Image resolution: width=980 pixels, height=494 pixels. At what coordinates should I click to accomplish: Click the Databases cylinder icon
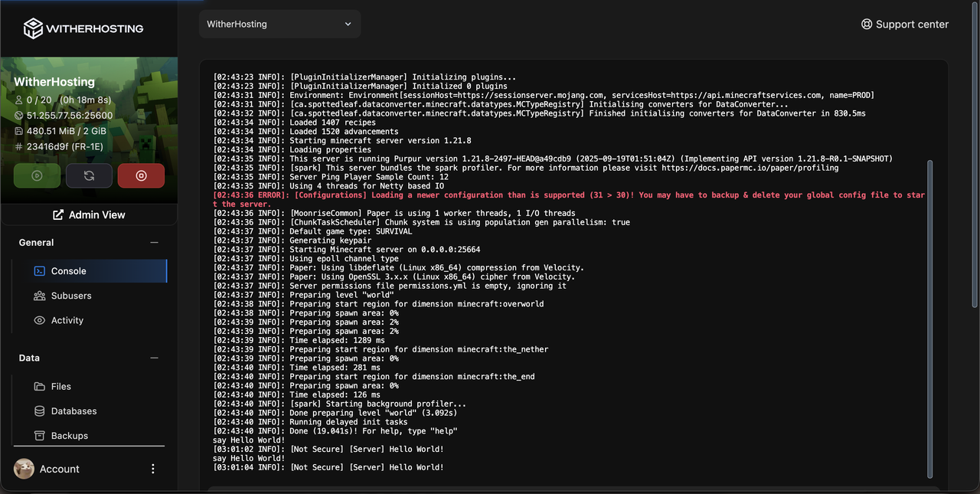pyautogui.click(x=39, y=411)
